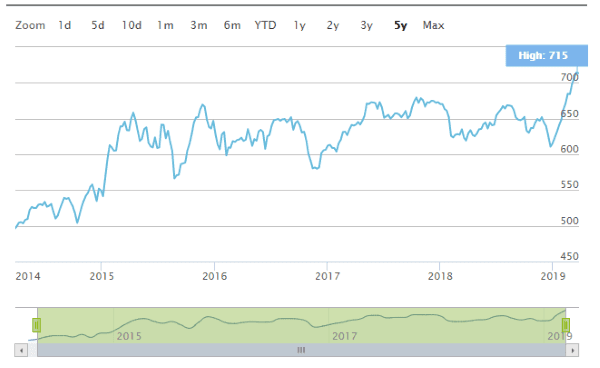Screen dimensions: 600x368
Task: Click the Zoom label text
Action: pyautogui.click(x=30, y=25)
